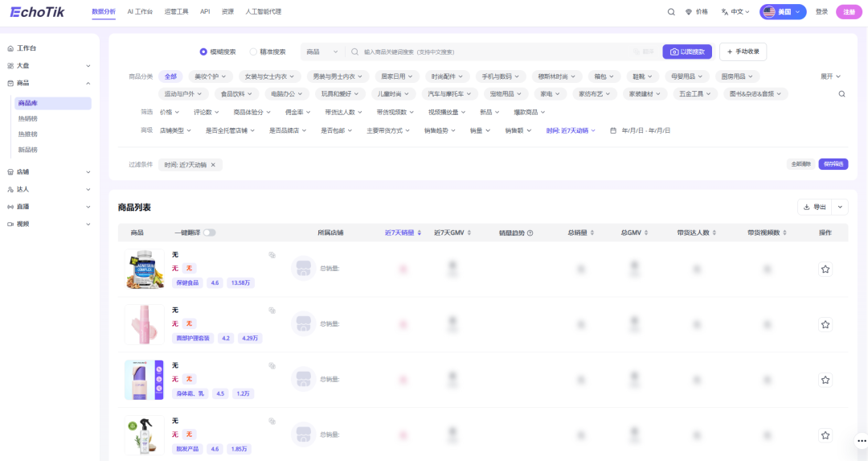
Task: Click the copy icon beside first product
Action: tap(272, 255)
